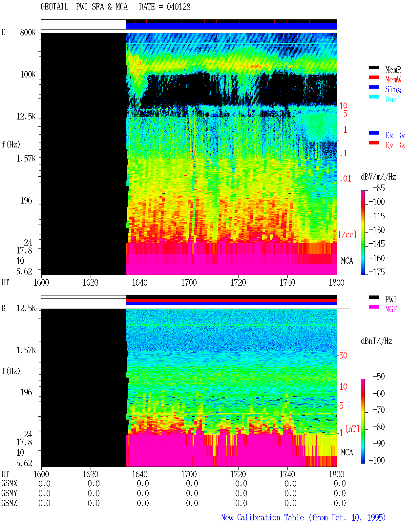Click the '100K' frequency axis label
This screenshot has width=420, height=523.
coord(28,75)
